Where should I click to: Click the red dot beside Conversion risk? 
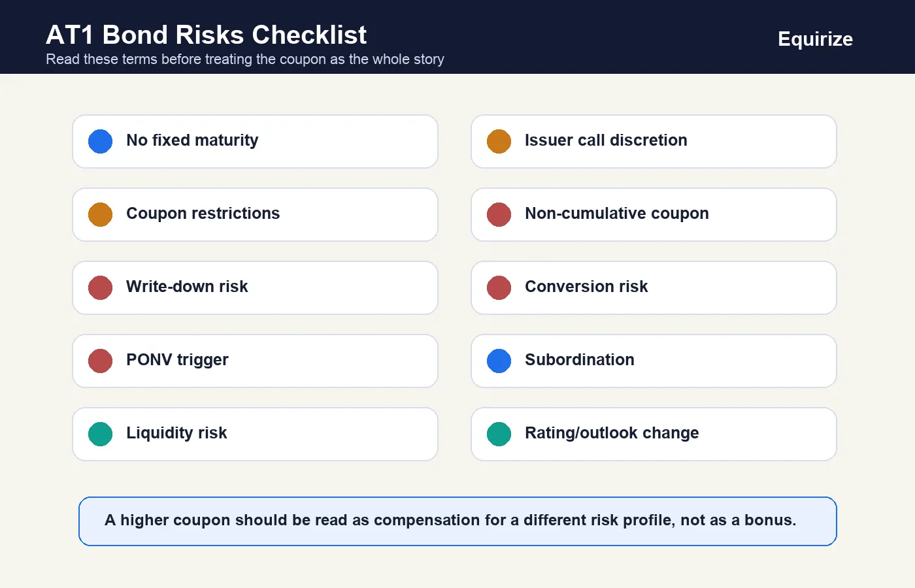point(499,287)
